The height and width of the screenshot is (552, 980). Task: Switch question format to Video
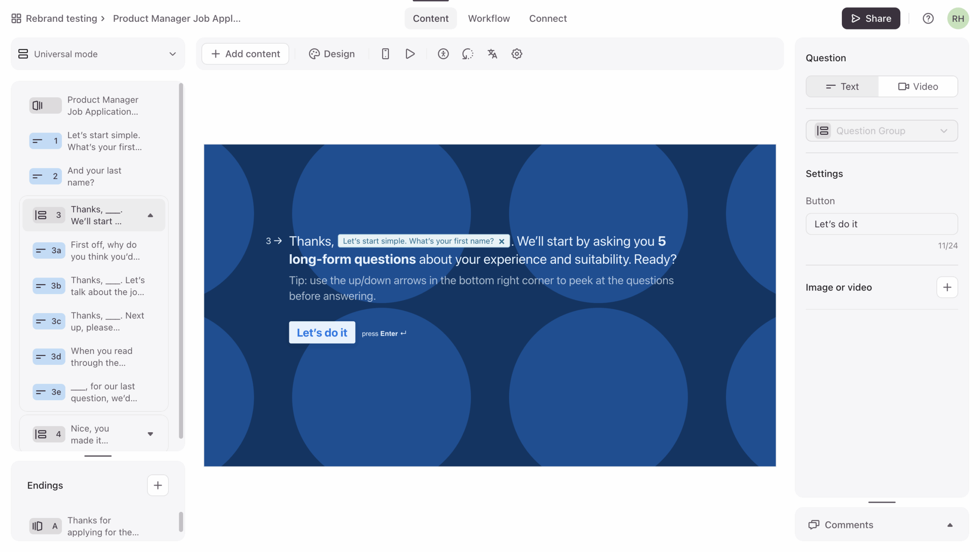click(918, 87)
